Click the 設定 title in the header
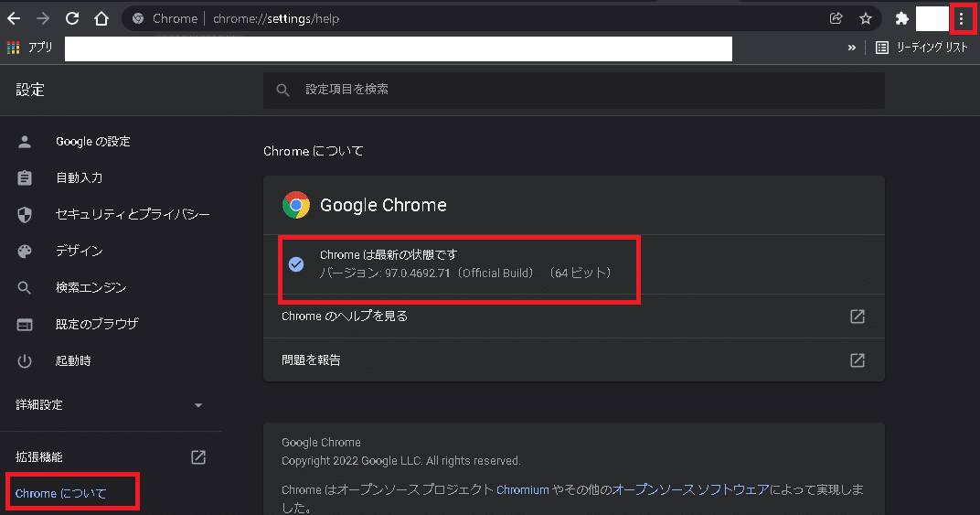 pyautogui.click(x=30, y=91)
